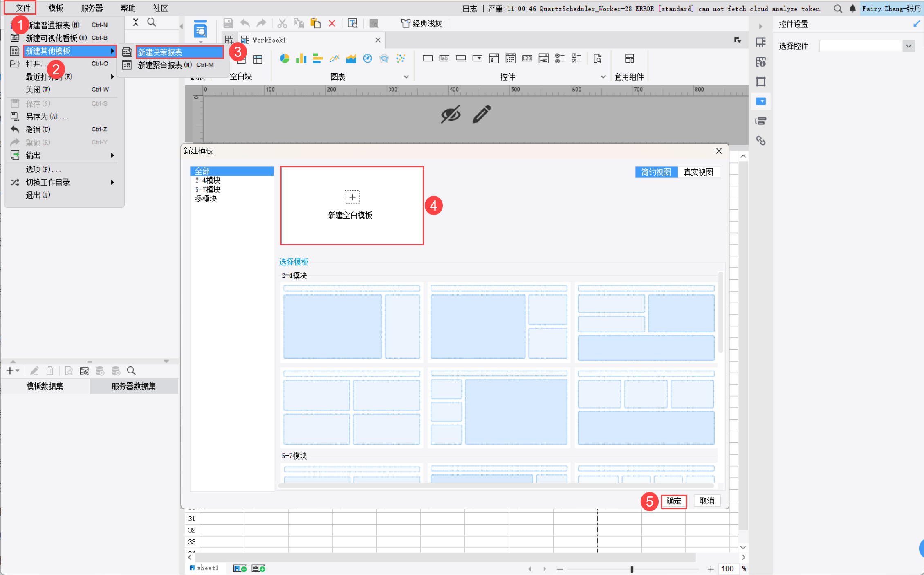Click the bar chart icon
Screen dimensions: 924x575
tap(301, 59)
